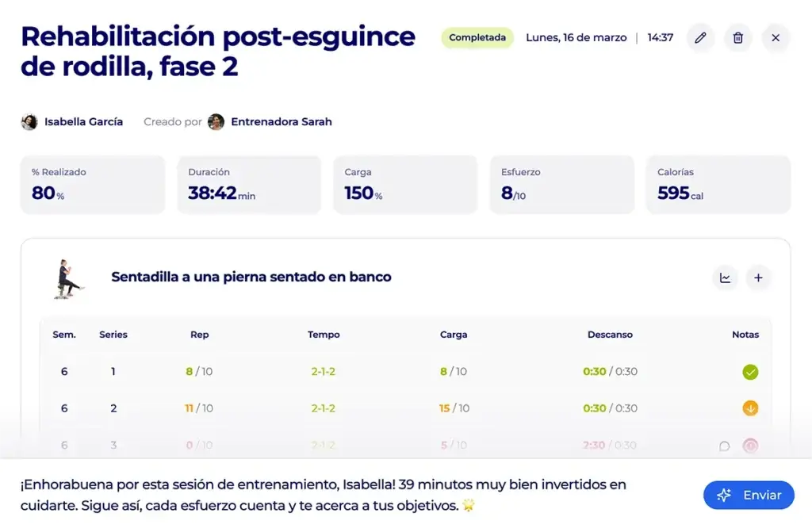Click the Completada status badge
Image resolution: width=812 pixels, height=532 pixels.
pyautogui.click(x=477, y=38)
